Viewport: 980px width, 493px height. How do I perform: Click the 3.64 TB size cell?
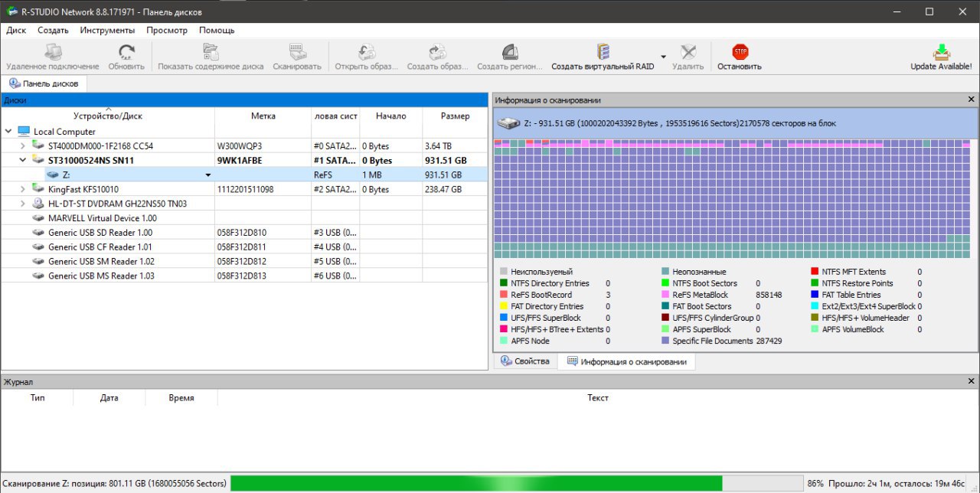(x=455, y=146)
